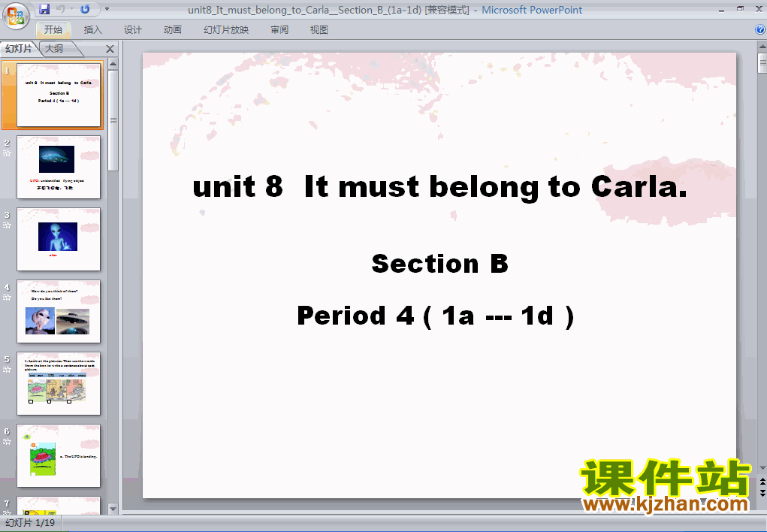
Task: Open the 动画 ribbon tab
Action: [x=172, y=30]
